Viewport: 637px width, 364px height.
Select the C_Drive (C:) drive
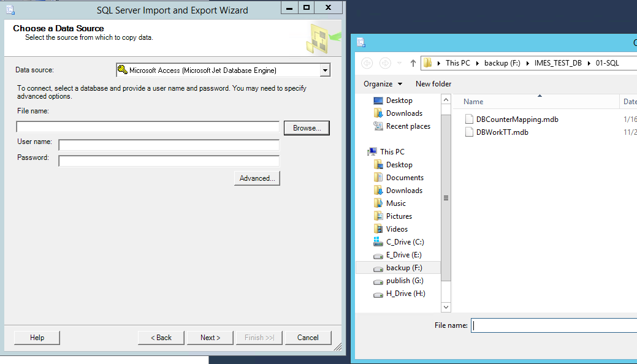coord(405,242)
